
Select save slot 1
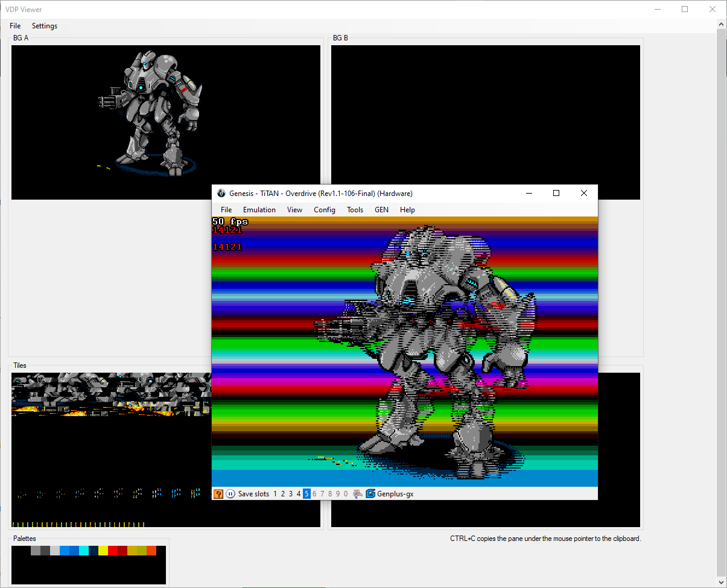(x=275, y=494)
